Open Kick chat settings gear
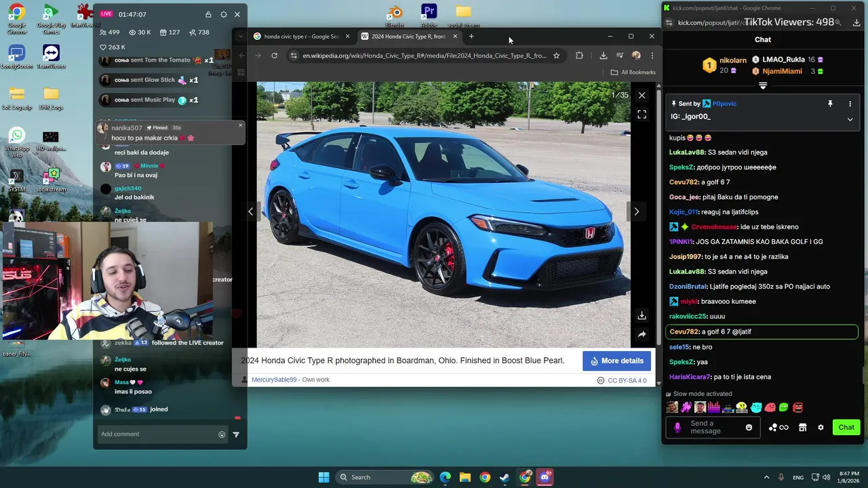868x488 pixels. click(x=821, y=428)
